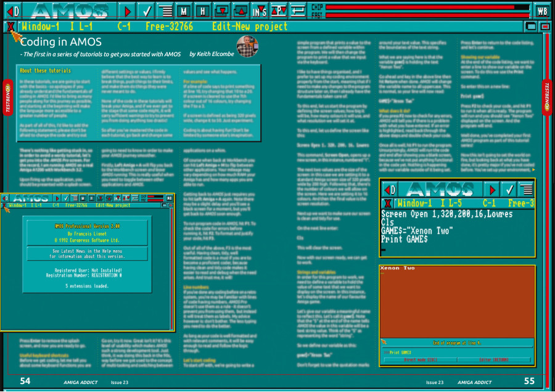Click the checkmark icon in code listing window
The width and height of the screenshot is (555, 392).
[x=509, y=190]
